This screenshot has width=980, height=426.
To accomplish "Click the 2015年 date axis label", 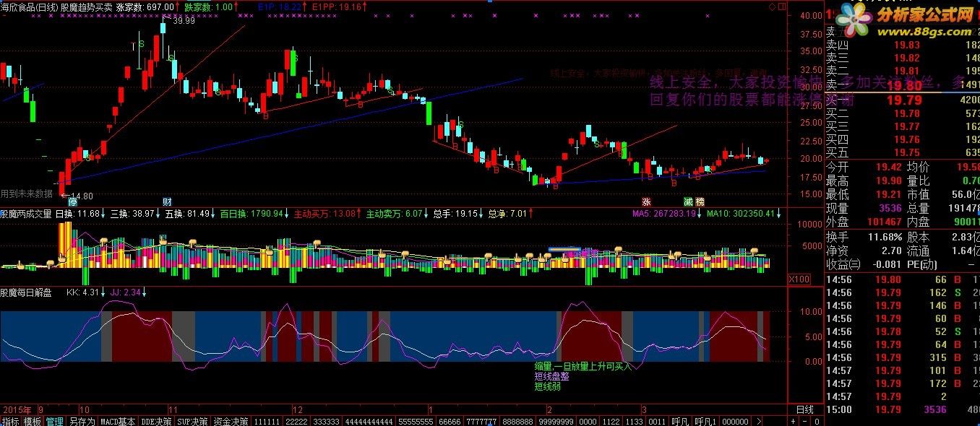I will pyautogui.click(x=16, y=409).
